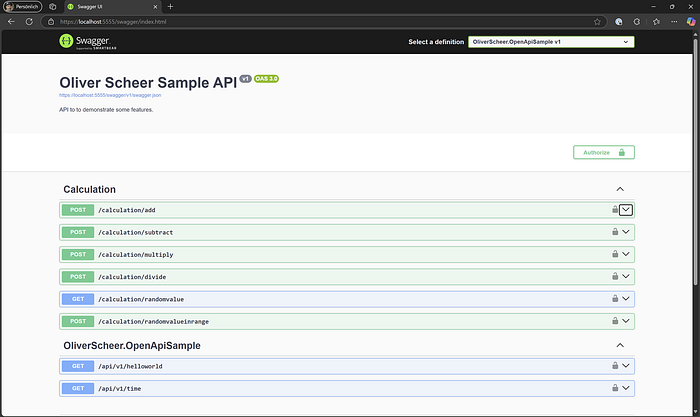
Task: Expand the POST /calculation/add operation chevron
Action: tap(626, 209)
